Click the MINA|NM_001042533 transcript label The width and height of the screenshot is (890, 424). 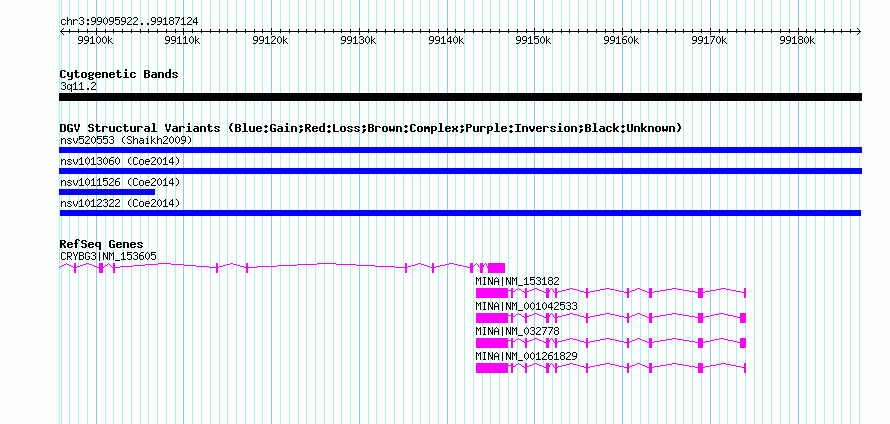coord(526,306)
